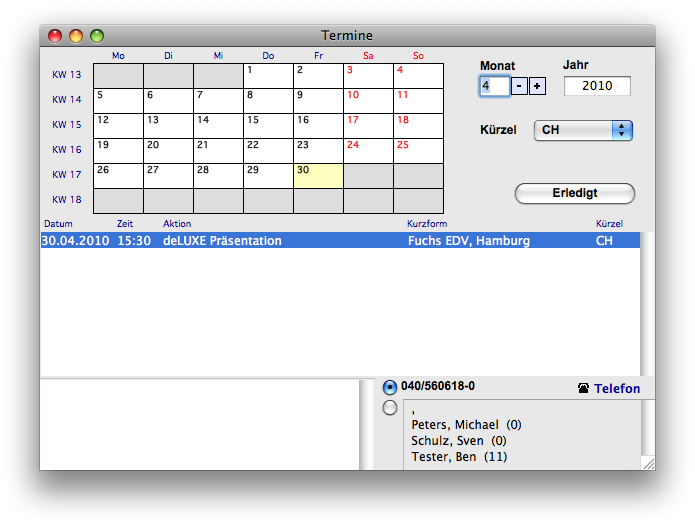
Task: Sort appointments by Datum column header
Action: (x=58, y=224)
